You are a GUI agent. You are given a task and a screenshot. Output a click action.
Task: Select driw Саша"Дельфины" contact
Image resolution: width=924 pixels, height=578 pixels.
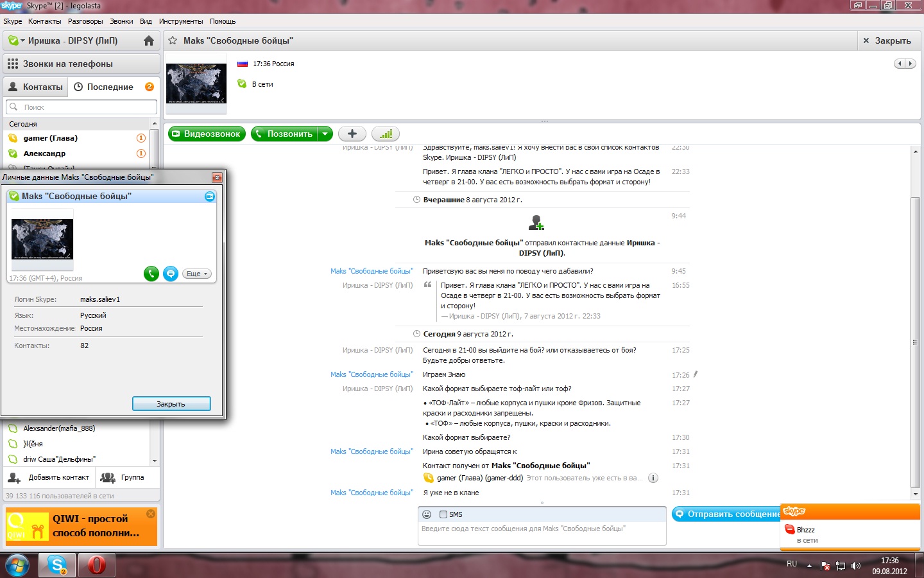(76, 459)
